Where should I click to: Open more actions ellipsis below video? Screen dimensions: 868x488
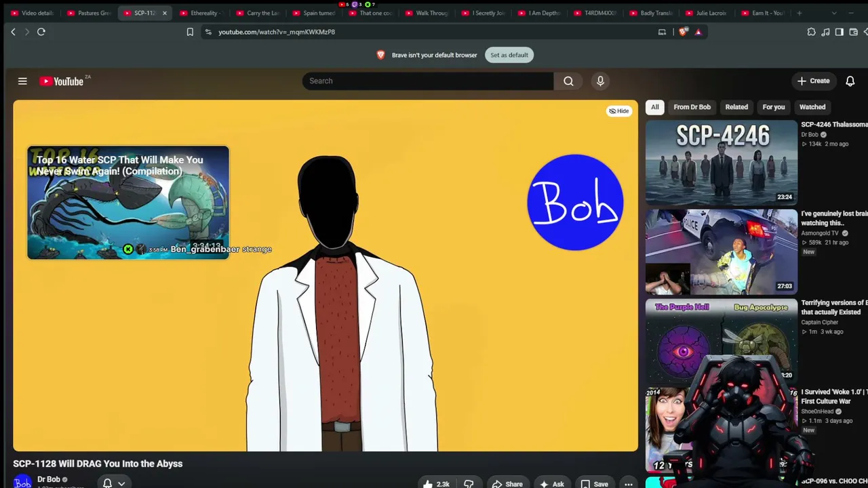click(629, 484)
